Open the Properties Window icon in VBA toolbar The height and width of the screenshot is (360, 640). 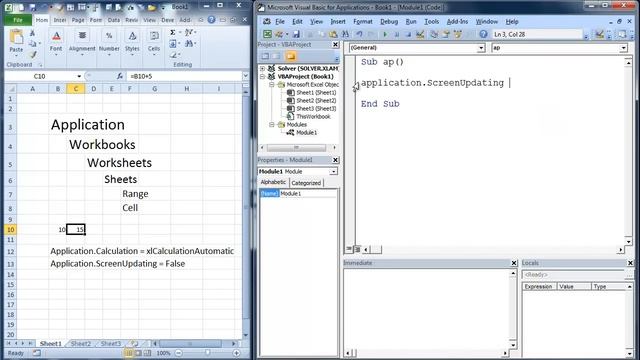pos(446,35)
